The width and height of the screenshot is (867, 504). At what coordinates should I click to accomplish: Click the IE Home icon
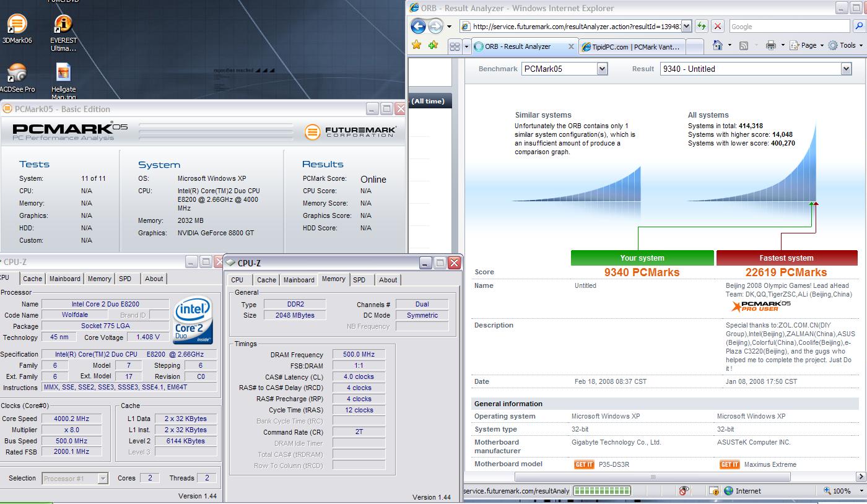[718, 45]
